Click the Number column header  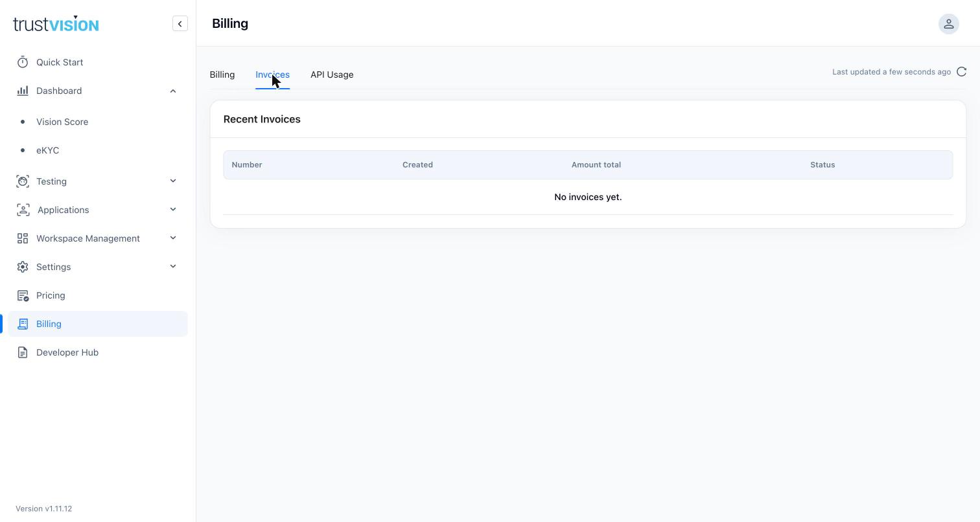(247, 165)
